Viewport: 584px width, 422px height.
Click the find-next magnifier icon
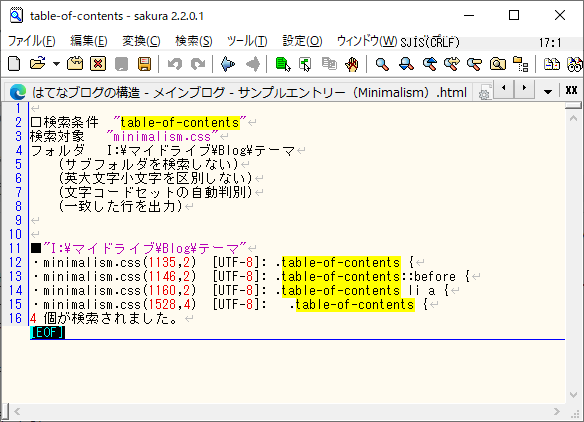[x=406, y=64]
